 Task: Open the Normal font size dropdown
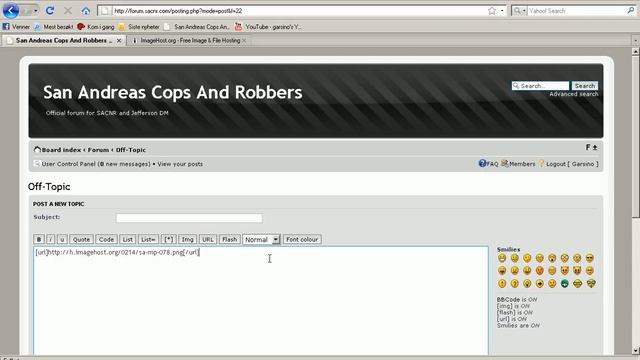coord(261,239)
